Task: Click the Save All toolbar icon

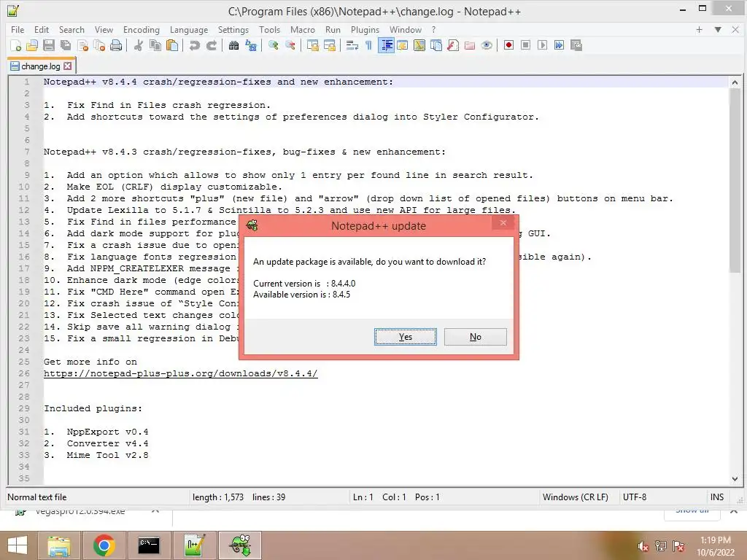Action: click(66, 45)
